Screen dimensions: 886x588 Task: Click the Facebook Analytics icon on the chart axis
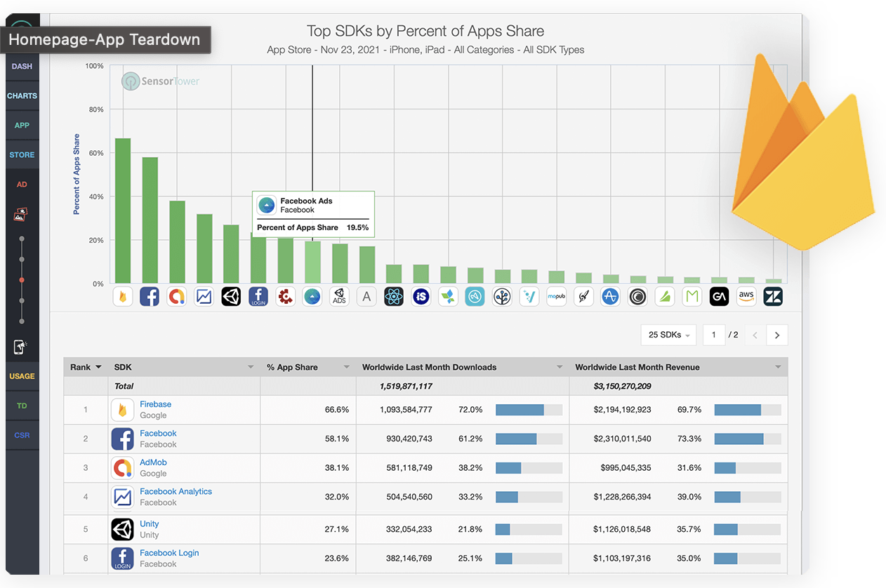[x=204, y=297]
